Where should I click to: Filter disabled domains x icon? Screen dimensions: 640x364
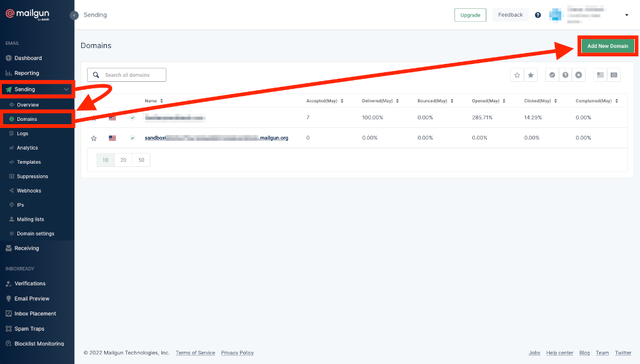point(579,75)
